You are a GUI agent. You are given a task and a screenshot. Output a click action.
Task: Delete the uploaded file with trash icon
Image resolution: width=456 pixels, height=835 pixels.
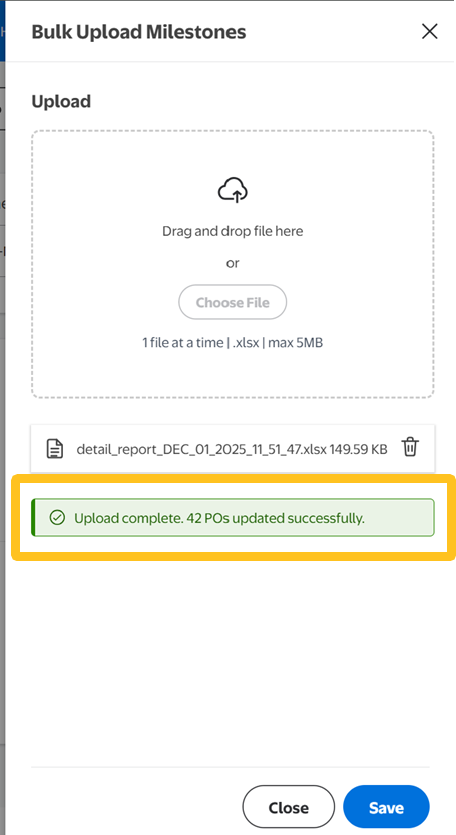(410, 447)
